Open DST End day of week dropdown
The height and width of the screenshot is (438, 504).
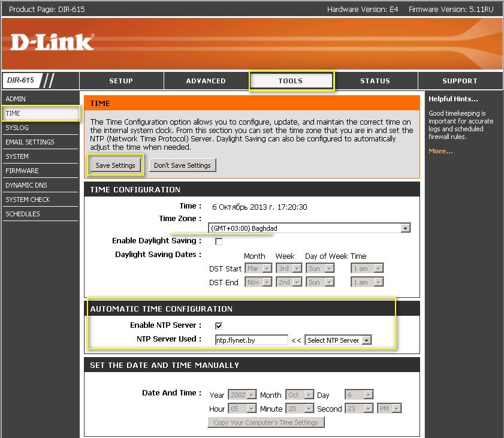(x=320, y=282)
